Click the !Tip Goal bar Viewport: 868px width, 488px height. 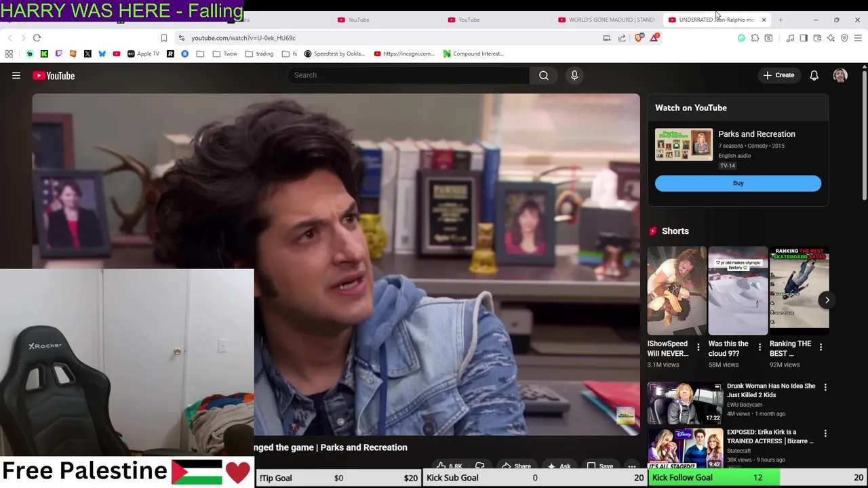(338, 478)
